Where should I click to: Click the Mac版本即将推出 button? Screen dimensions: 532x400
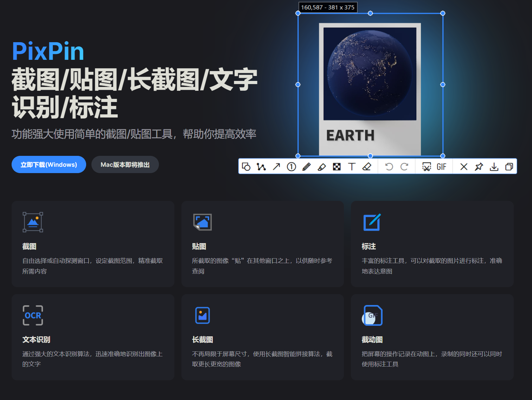pyautogui.click(x=125, y=165)
